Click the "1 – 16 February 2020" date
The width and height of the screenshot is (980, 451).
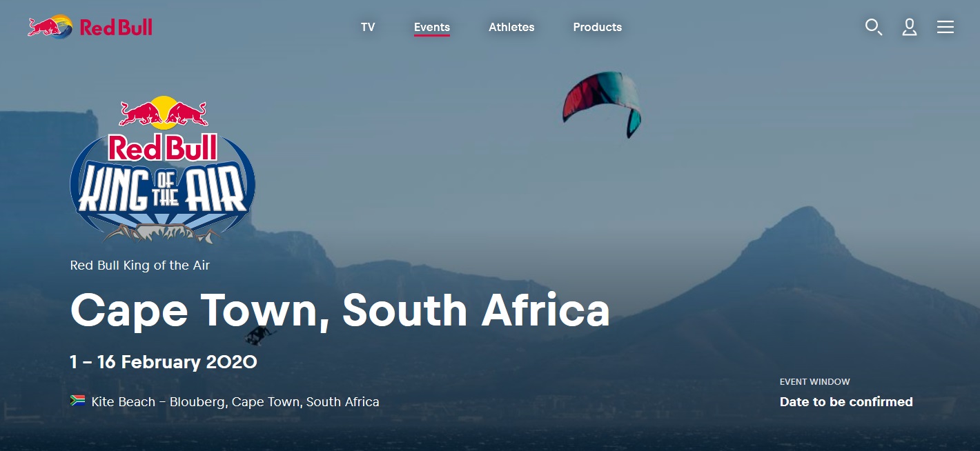point(164,361)
